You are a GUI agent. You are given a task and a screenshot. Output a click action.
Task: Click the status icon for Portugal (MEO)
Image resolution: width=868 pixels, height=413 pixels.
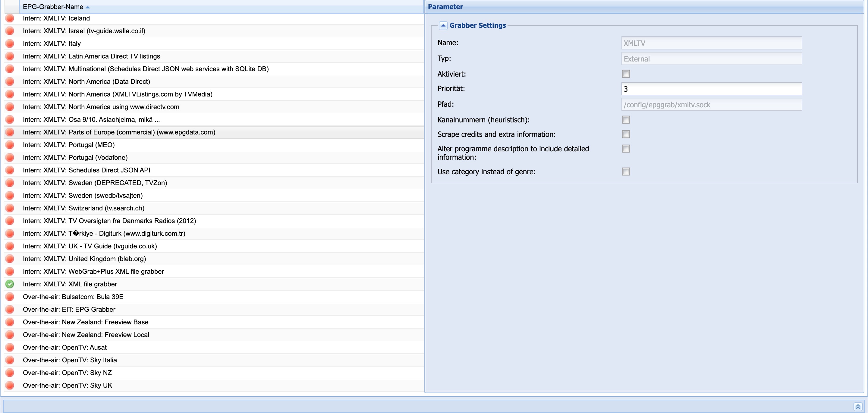tap(10, 145)
